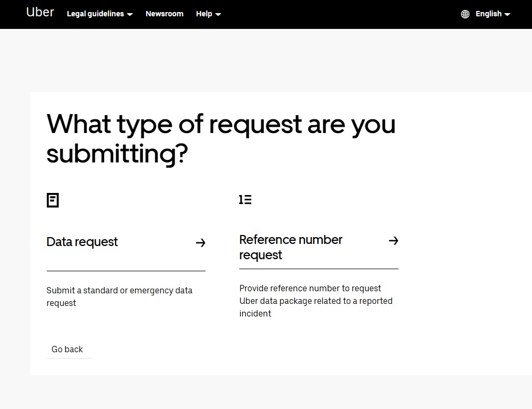The image size is (532, 409).
Task: Open the English language selector
Action: (x=493, y=14)
